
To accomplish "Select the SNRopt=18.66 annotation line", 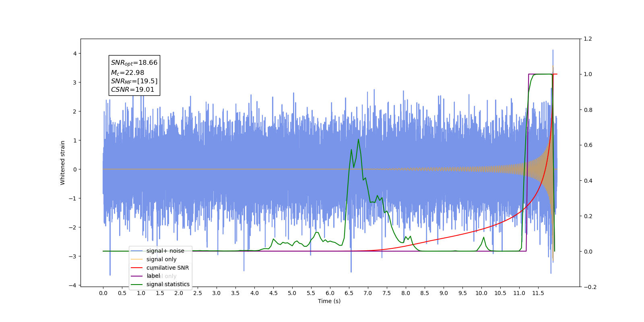I will 134,63.
